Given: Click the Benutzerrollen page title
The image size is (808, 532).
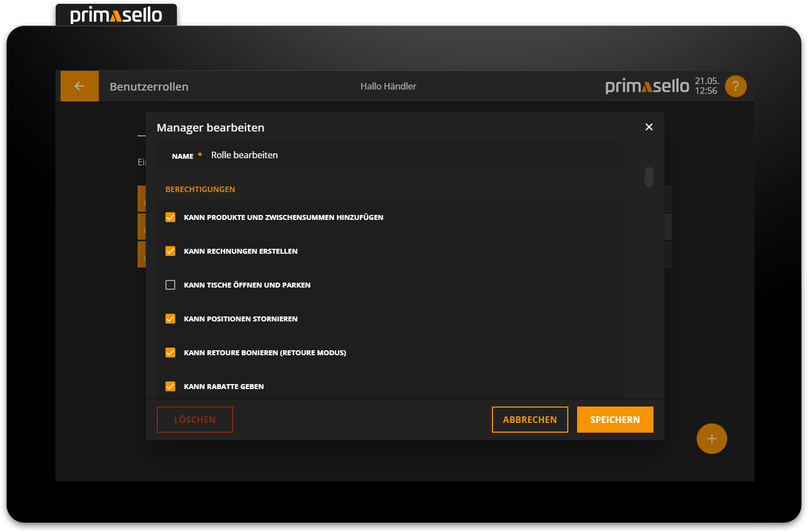Looking at the screenshot, I should tap(149, 87).
